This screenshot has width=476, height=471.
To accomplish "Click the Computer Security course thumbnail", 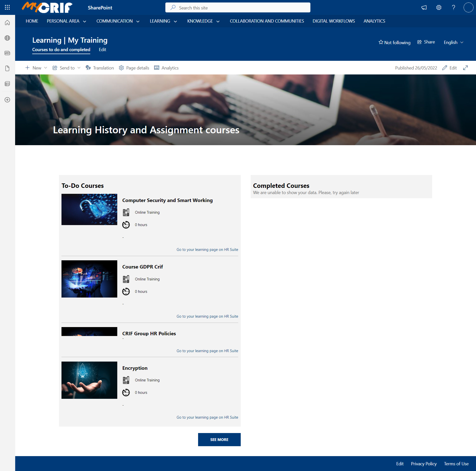I will (x=89, y=209).
